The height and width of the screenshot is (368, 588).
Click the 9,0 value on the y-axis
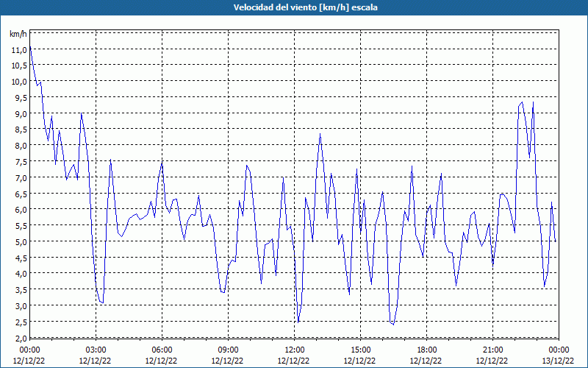click(21, 113)
